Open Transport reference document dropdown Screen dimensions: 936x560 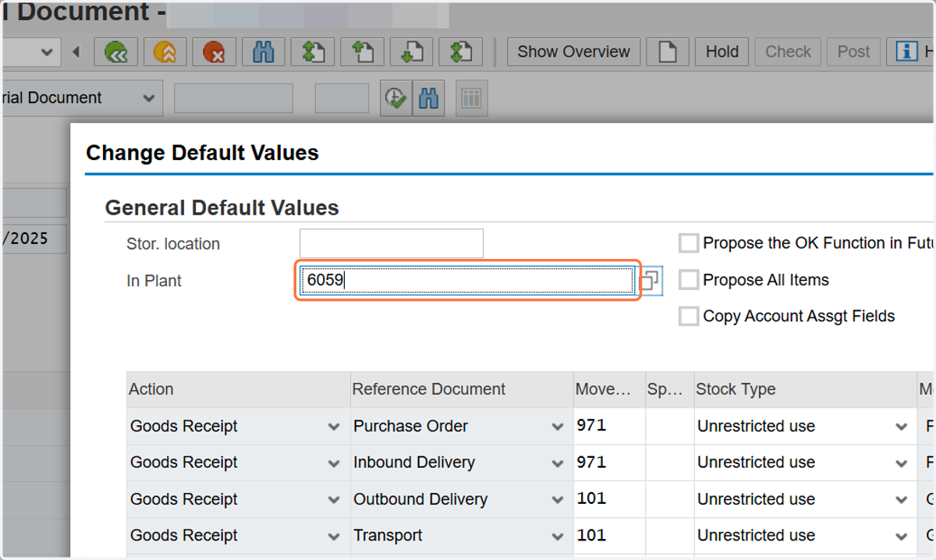(557, 536)
